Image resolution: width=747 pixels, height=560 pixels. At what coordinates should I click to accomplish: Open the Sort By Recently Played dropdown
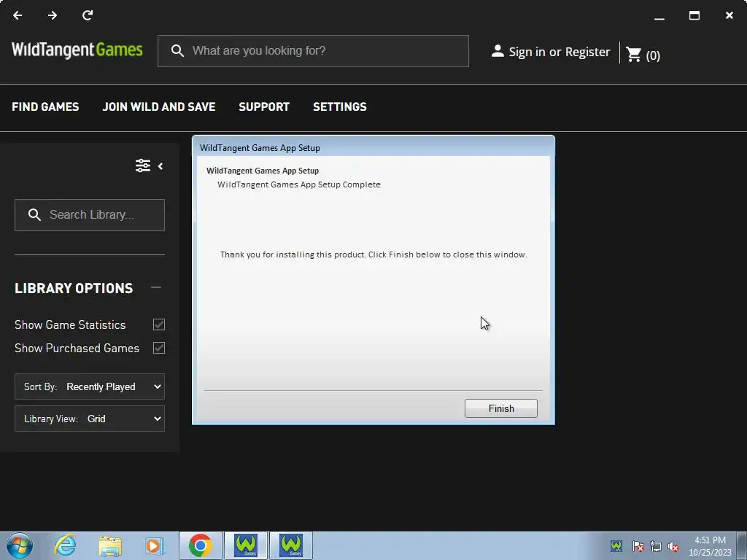90,386
